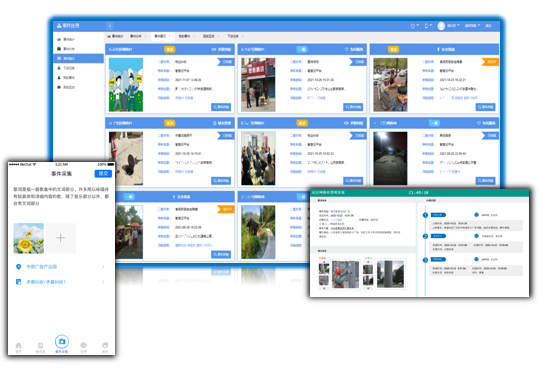
Task: Select the highlighted third item in left sidebar
Action: (x=79, y=58)
